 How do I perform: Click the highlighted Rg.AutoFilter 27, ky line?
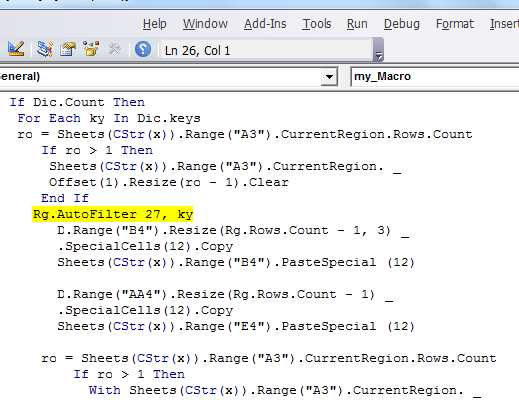click(113, 214)
